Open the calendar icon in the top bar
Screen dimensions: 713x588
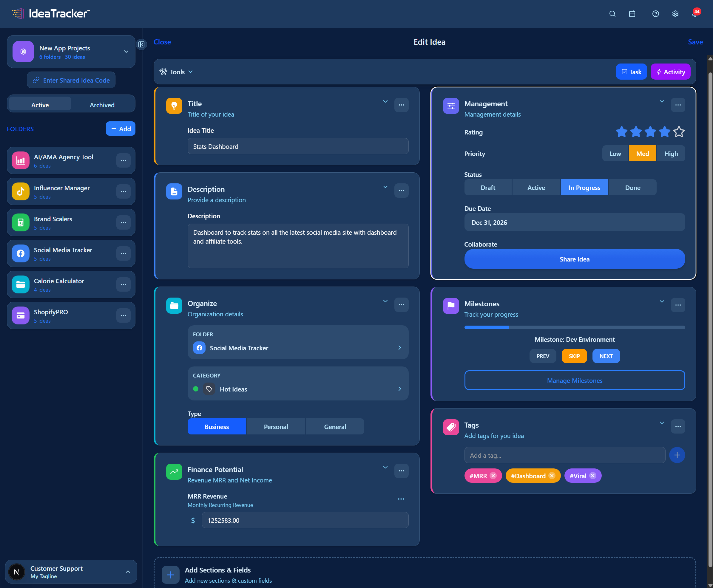pos(632,14)
